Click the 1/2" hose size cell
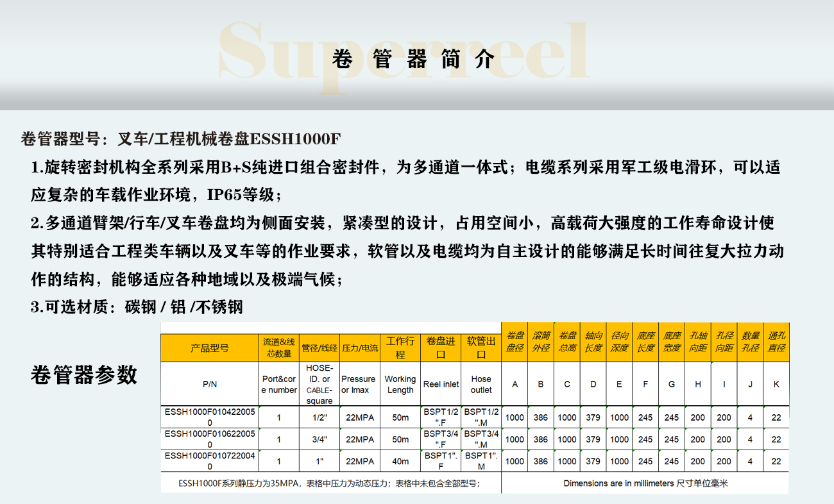The height and width of the screenshot is (504, 834). point(319,417)
